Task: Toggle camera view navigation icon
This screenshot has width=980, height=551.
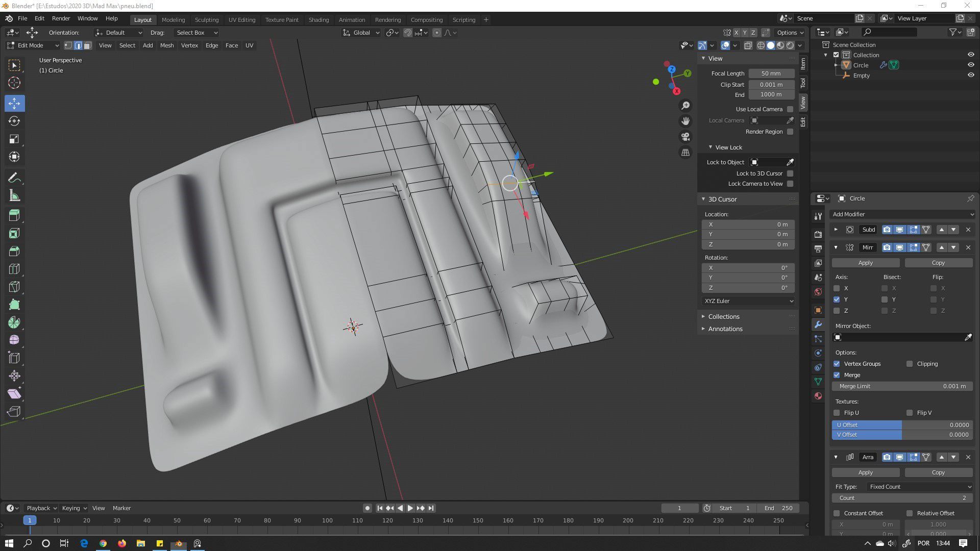Action: [x=685, y=137]
